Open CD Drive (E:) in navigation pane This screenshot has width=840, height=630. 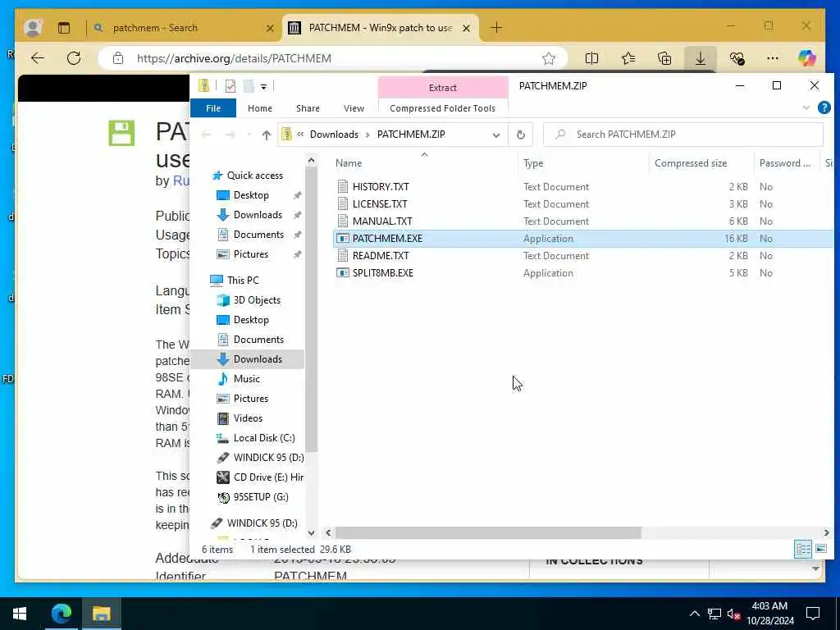pyautogui.click(x=268, y=477)
